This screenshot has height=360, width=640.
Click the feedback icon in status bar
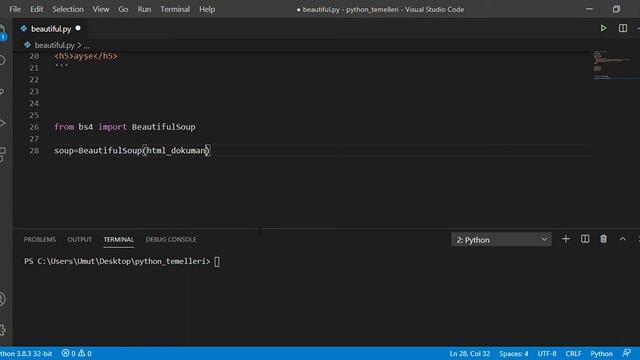(x=627, y=353)
